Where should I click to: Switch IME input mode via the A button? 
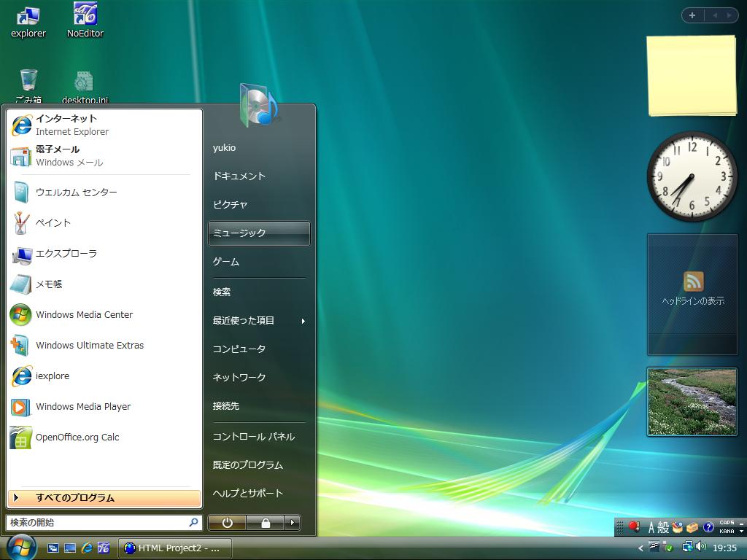[651, 527]
